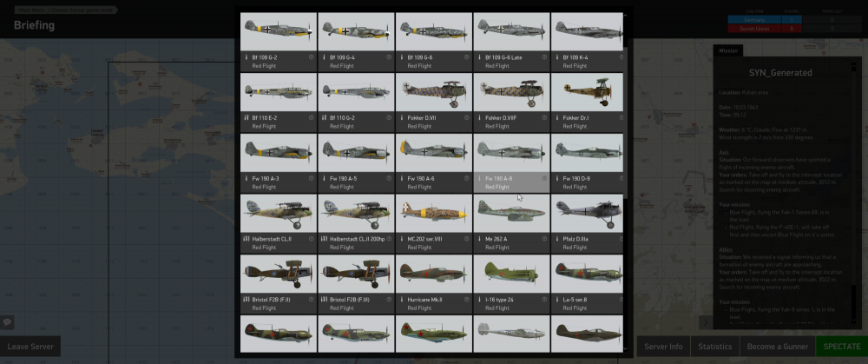
Task: Pick the Pfalz D.IIIa aircraft image
Action: (x=587, y=214)
